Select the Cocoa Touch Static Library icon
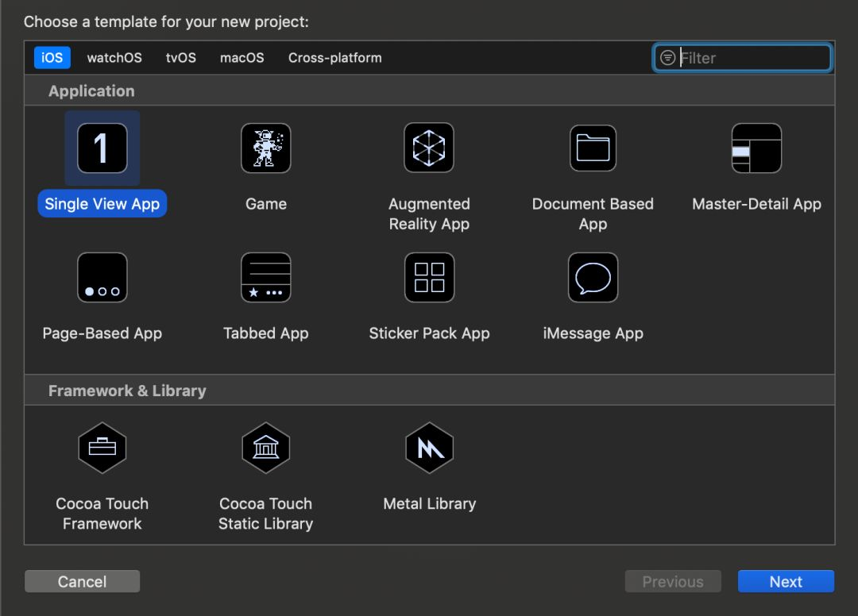 pyautogui.click(x=266, y=448)
